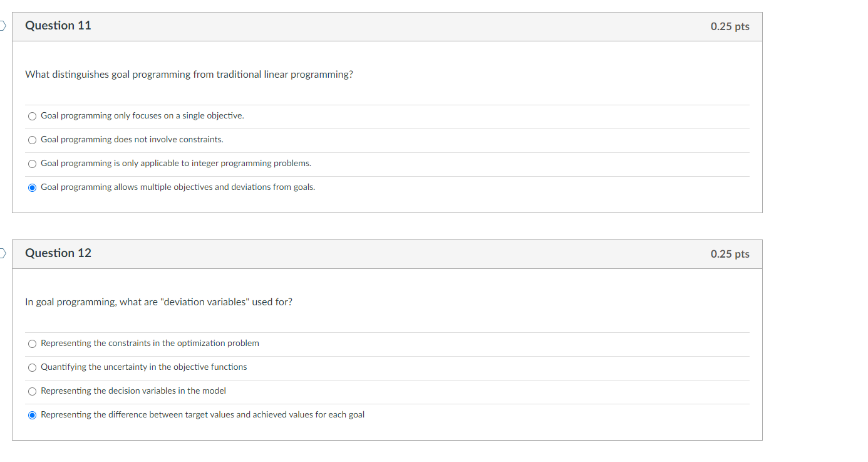Select 'Representing the constraints in the optimization problem'
This screenshot has width=868, height=462.
click(x=32, y=344)
